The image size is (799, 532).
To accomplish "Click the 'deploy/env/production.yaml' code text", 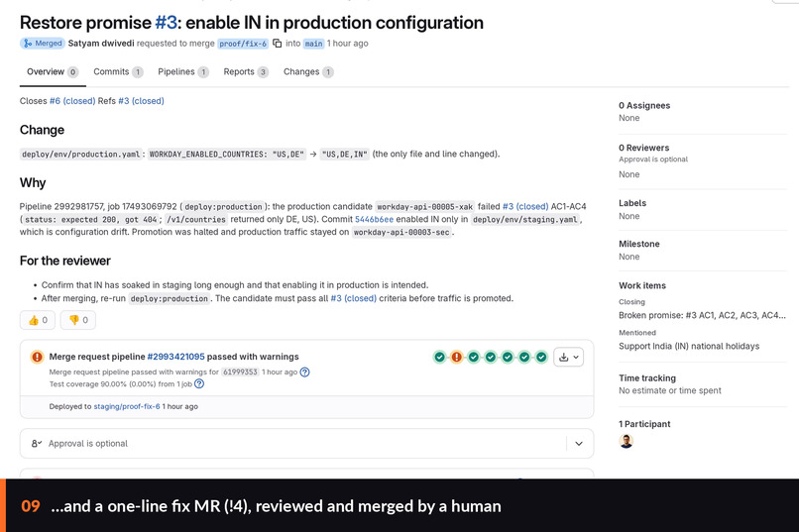I will point(80,155).
